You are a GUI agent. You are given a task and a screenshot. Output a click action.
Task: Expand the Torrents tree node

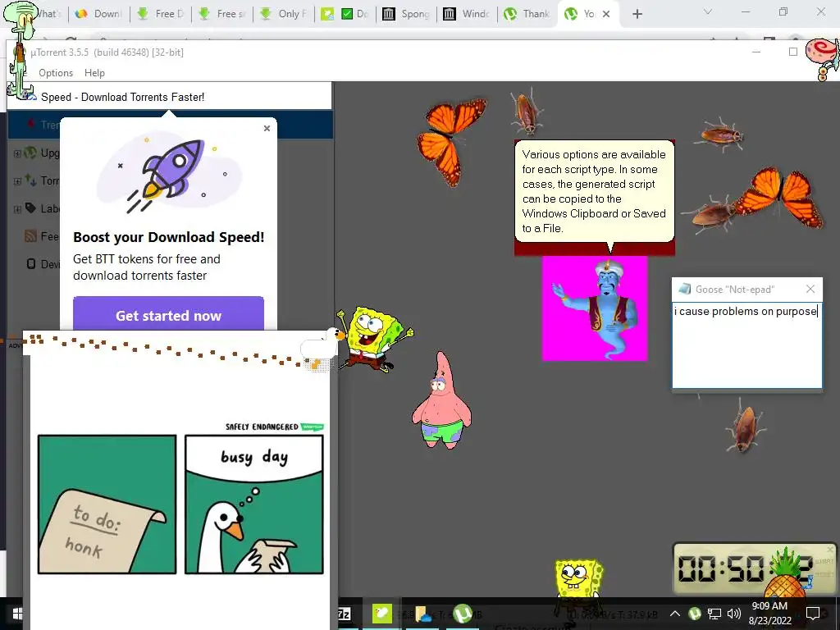tap(17, 181)
